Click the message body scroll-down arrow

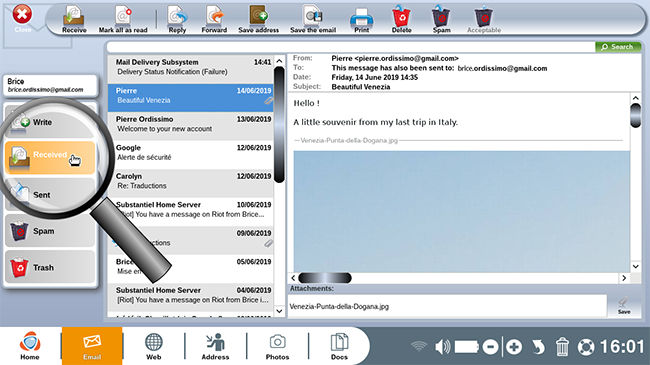click(x=635, y=266)
